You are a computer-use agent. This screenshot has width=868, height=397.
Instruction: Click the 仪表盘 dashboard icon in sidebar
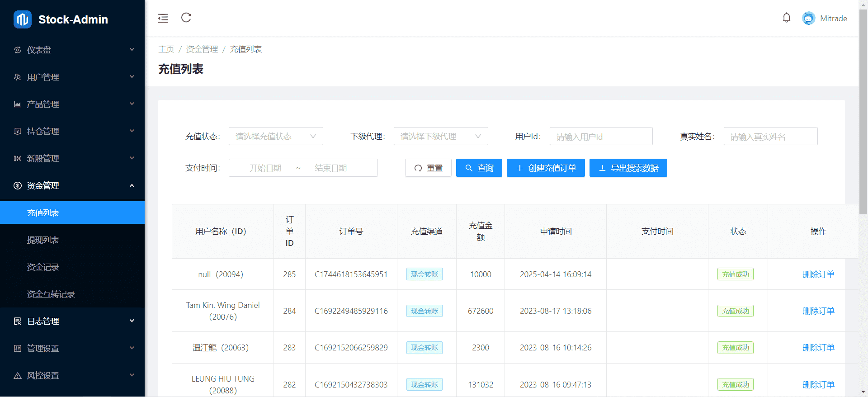[18, 50]
